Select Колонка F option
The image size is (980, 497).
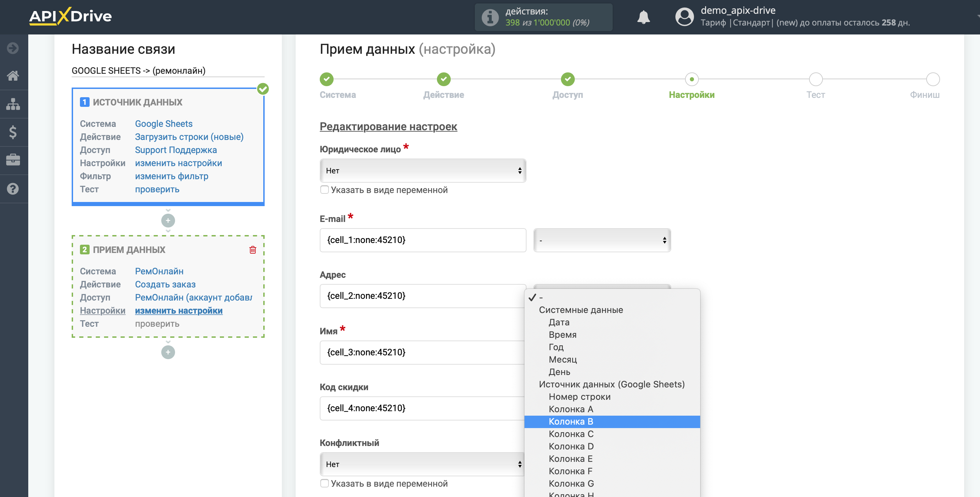point(612,471)
